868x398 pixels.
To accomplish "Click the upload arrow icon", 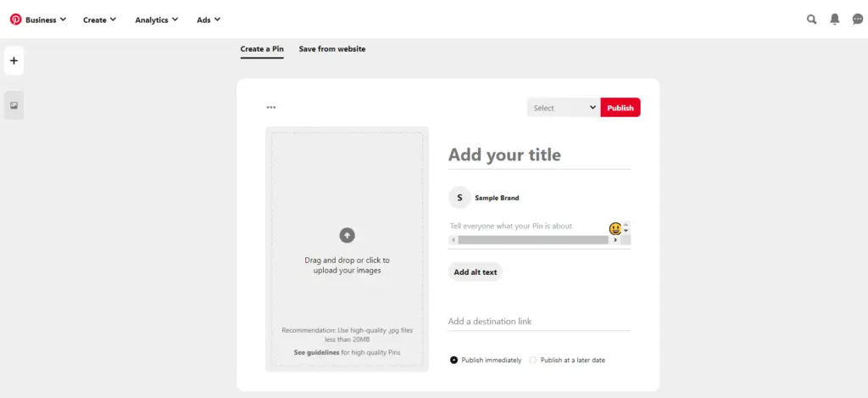I will coord(347,236).
